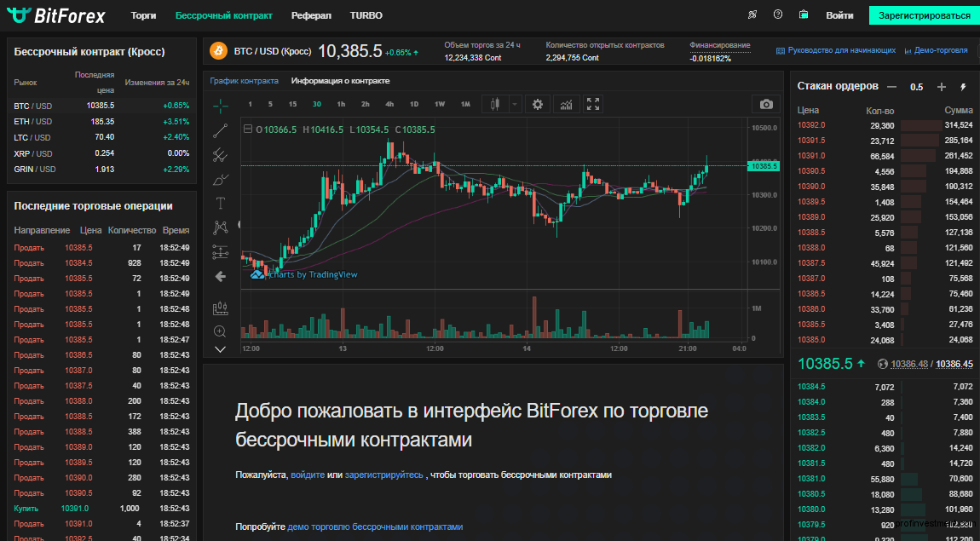Open the TURBO menu item
Screen dimensions: 980x541
[366, 15]
